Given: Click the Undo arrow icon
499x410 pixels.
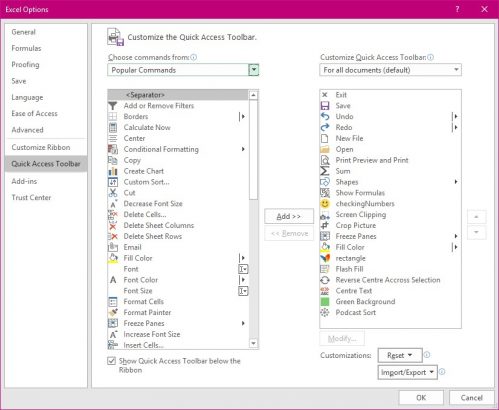Looking at the screenshot, I should point(325,116).
